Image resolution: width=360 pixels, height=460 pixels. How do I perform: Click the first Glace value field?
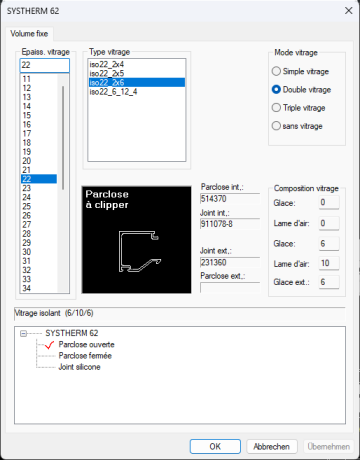click(x=329, y=202)
